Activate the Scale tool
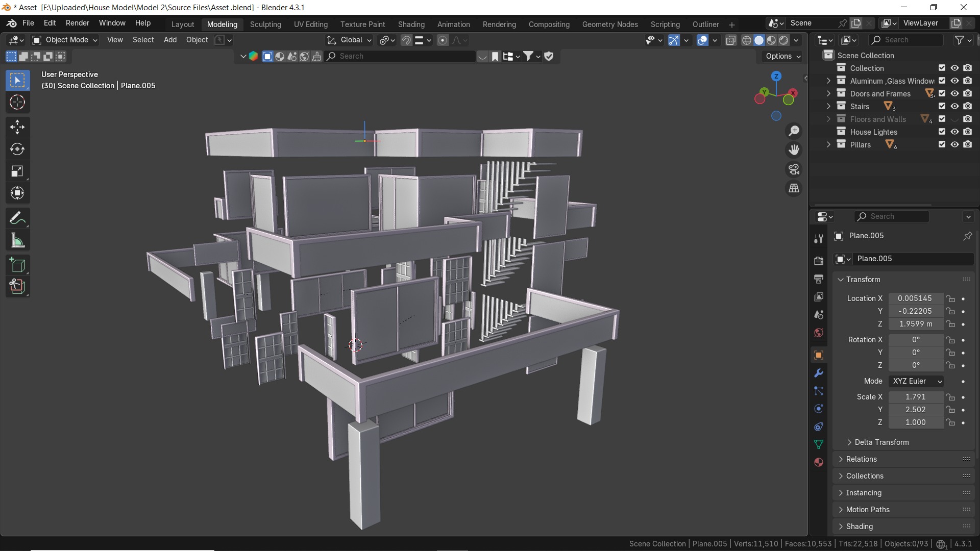 point(17,171)
